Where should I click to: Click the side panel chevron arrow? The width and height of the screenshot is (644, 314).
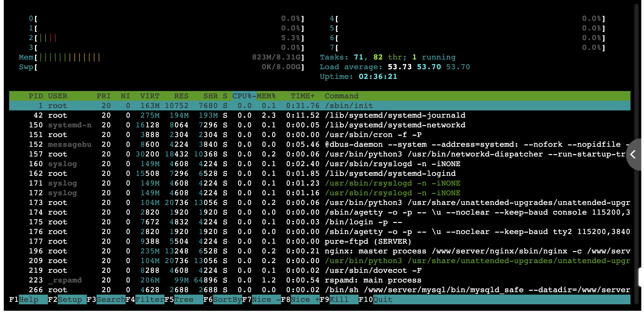coord(633,154)
